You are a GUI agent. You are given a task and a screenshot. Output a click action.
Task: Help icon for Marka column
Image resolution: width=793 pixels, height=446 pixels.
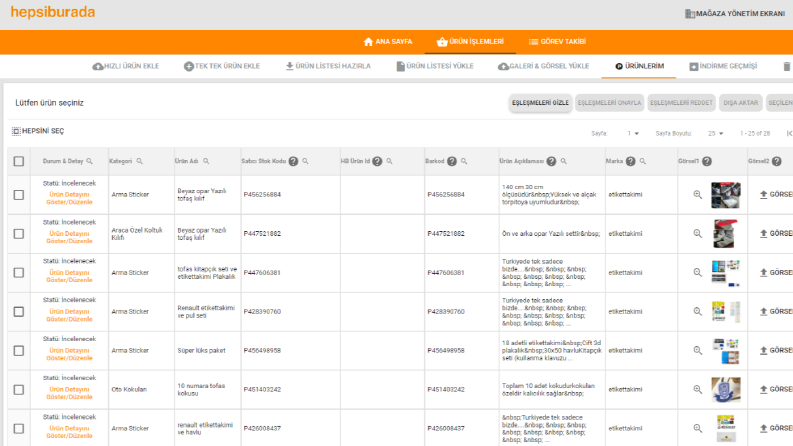click(630, 161)
